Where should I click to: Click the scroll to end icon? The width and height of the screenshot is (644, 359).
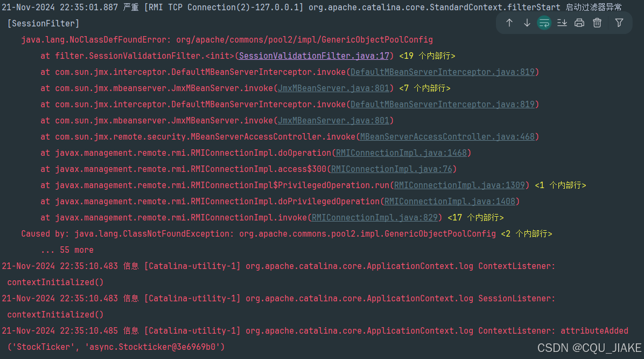pyautogui.click(x=562, y=23)
